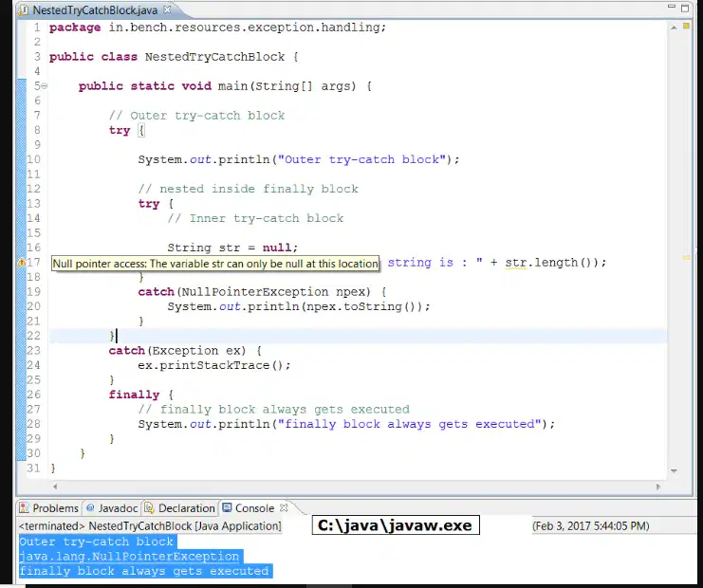The height and width of the screenshot is (588, 703).
Task: Close the NestedTryCatchBlock.java editor tab
Action: click(167, 9)
